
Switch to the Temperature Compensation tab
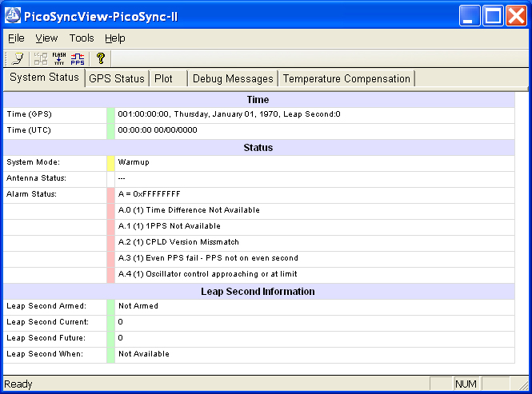click(346, 78)
